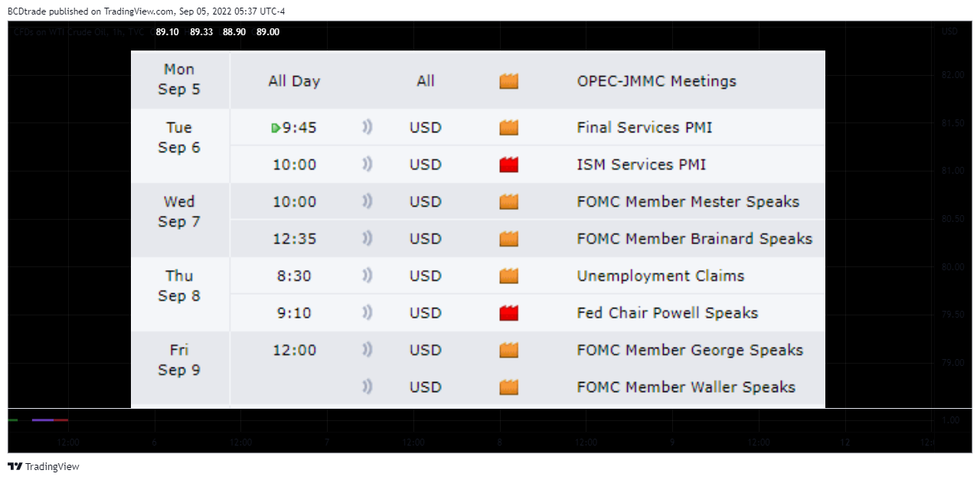Click orange impact icon for FOMC Member Mester Speaks
Screen dimensions: 980x480
point(508,202)
